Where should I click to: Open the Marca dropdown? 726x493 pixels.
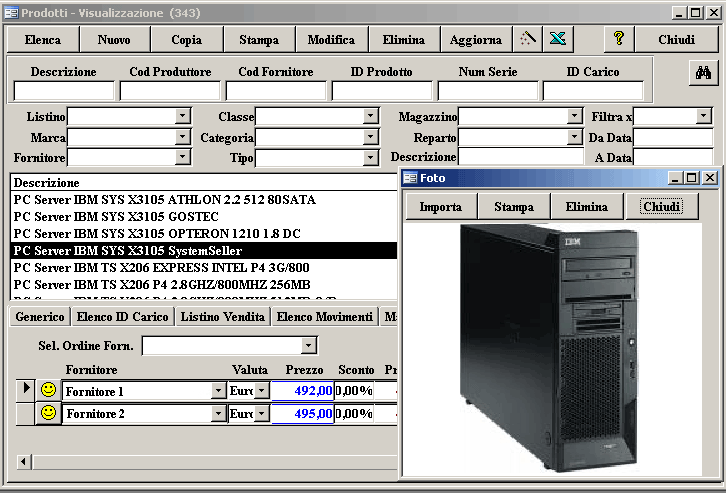click(183, 137)
